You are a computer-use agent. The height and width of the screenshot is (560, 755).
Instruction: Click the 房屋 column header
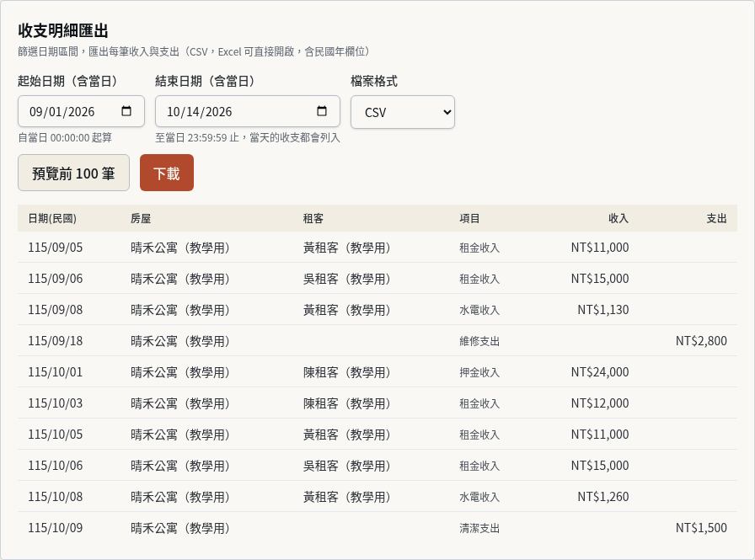[x=141, y=218]
